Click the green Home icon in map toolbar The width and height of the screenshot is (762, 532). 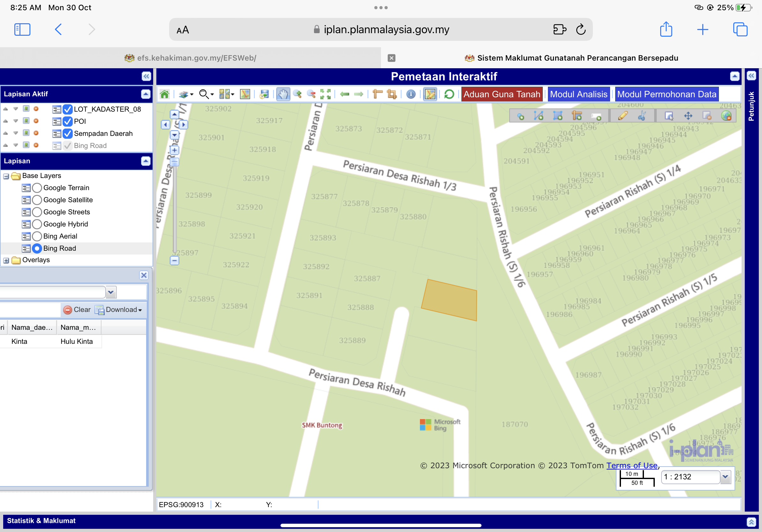click(x=165, y=94)
